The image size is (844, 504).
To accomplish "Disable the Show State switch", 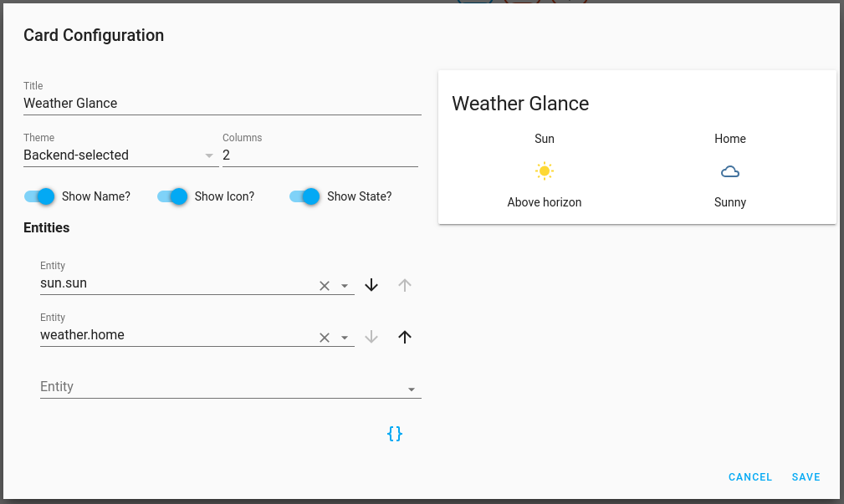I will pos(304,196).
